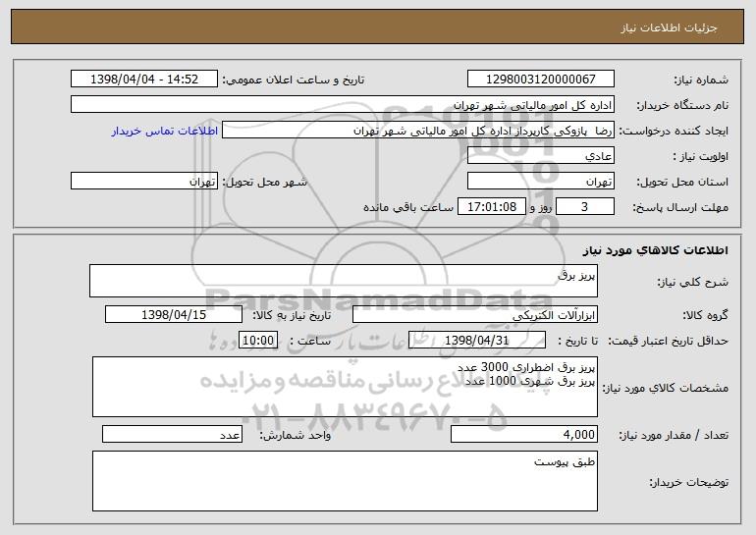Click the section heading 'اطلاعات کالاهای مورد نیاز'

(x=655, y=250)
